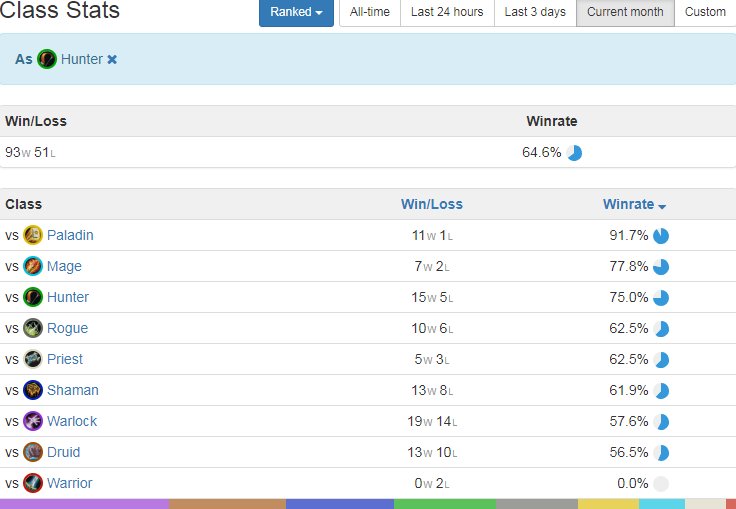Open the Druid link
The width and height of the screenshot is (736, 509).
(x=64, y=452)
